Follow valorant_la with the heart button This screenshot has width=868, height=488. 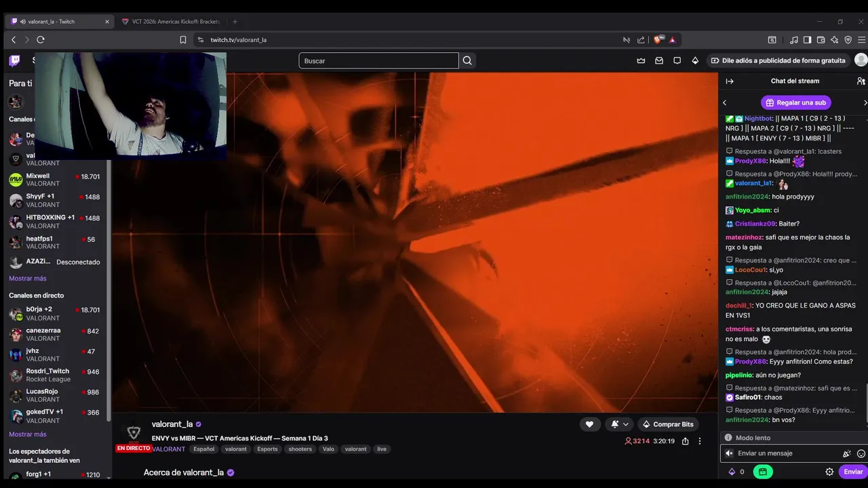589,424
